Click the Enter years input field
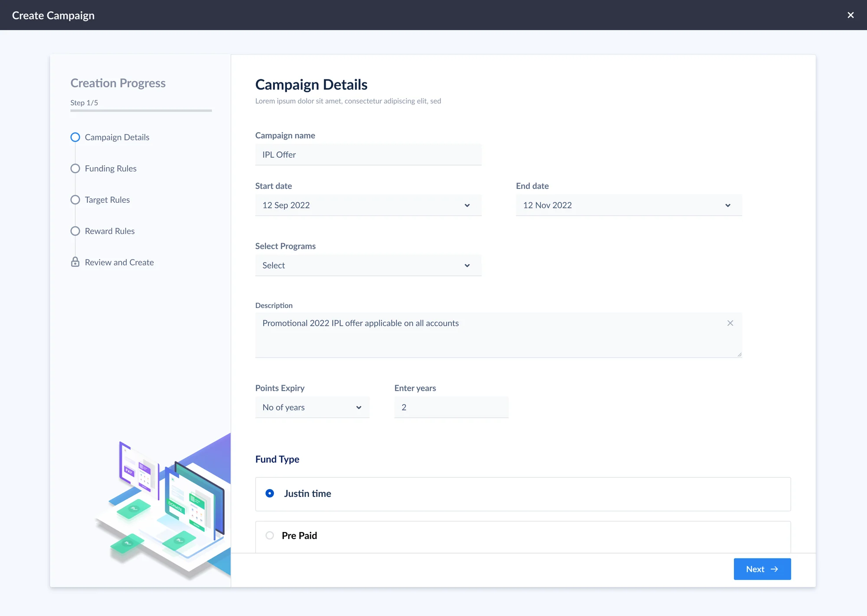867x616 pixels. (451, 407)
